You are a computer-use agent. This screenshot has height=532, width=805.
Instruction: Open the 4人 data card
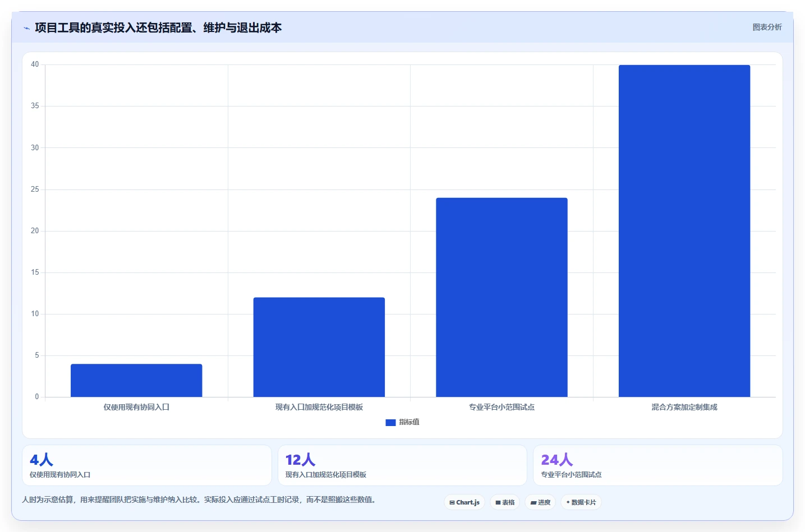pos(147,465)
